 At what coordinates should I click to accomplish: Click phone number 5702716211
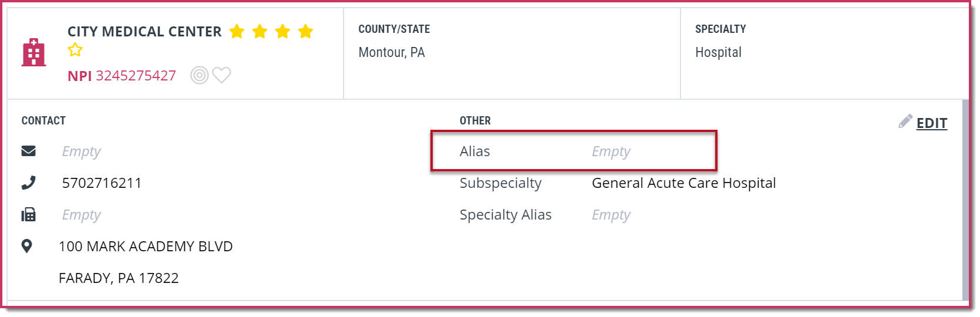102,183
